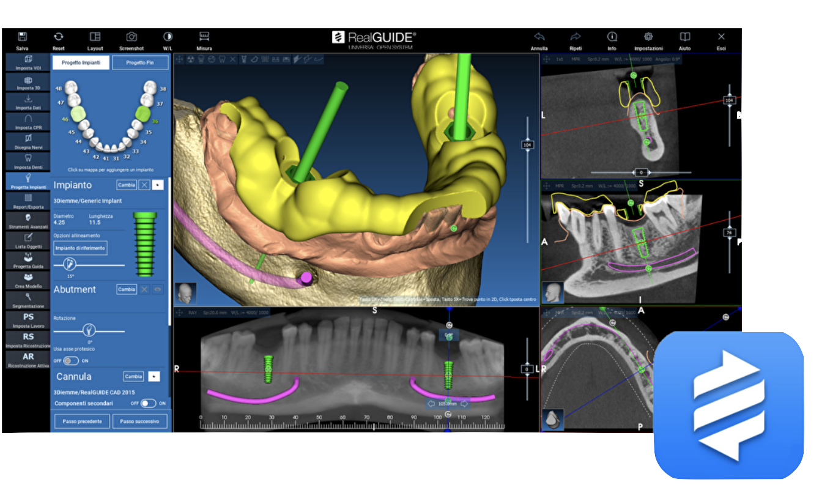Click the Salva save icon

pyautogui.click(x=22, y=37)
